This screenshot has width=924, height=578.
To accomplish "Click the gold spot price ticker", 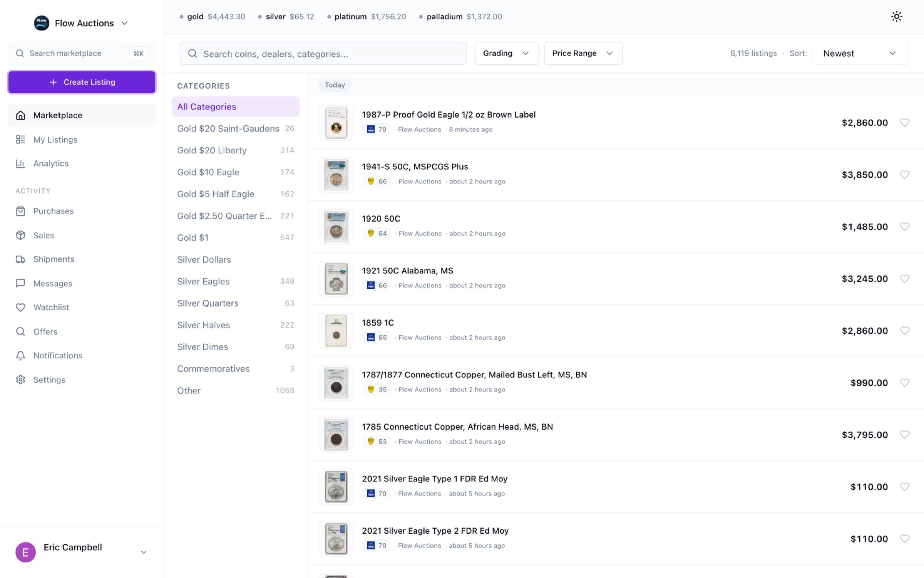I will click(212, 17).
